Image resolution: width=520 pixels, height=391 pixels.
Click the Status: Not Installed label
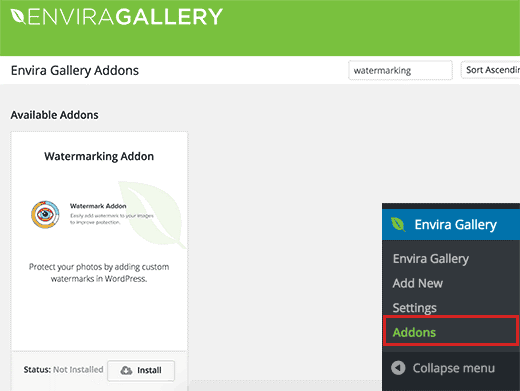[63, 370]
